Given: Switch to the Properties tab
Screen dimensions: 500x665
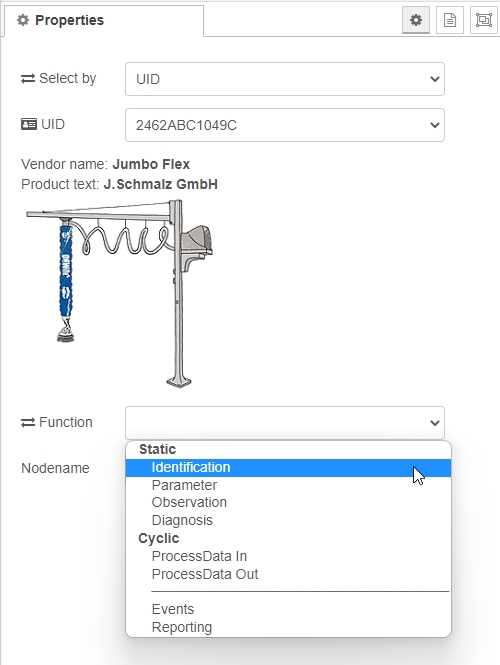Looking at the screenshot, I should pos(104,20).
